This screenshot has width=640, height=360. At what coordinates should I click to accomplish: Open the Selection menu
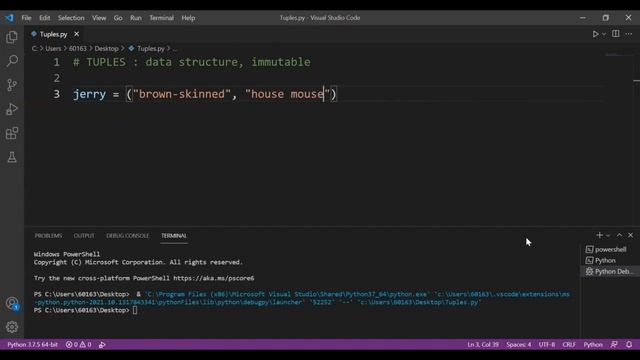pyautogui.click(x=71, y=18)
